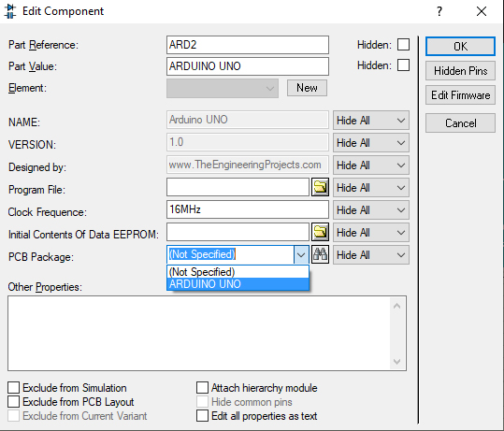Click Other Properties scrollbar up arrow
Screen dimensions: 504x431
[x=397, y=306]
